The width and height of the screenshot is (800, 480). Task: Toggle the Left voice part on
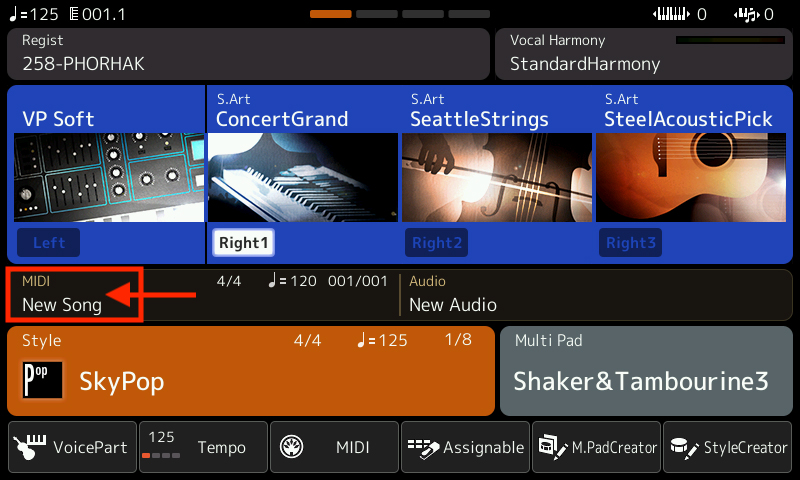pyautogui.click(x=48, y=243)
